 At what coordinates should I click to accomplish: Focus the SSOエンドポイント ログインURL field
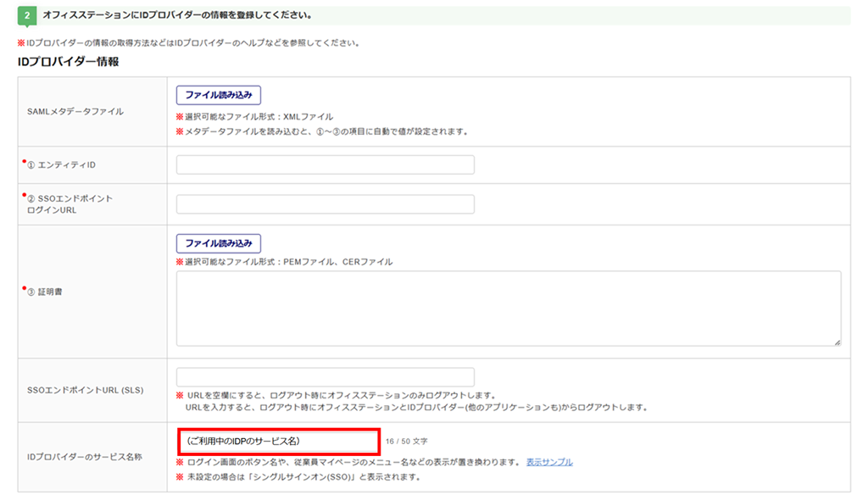[325, 204]
